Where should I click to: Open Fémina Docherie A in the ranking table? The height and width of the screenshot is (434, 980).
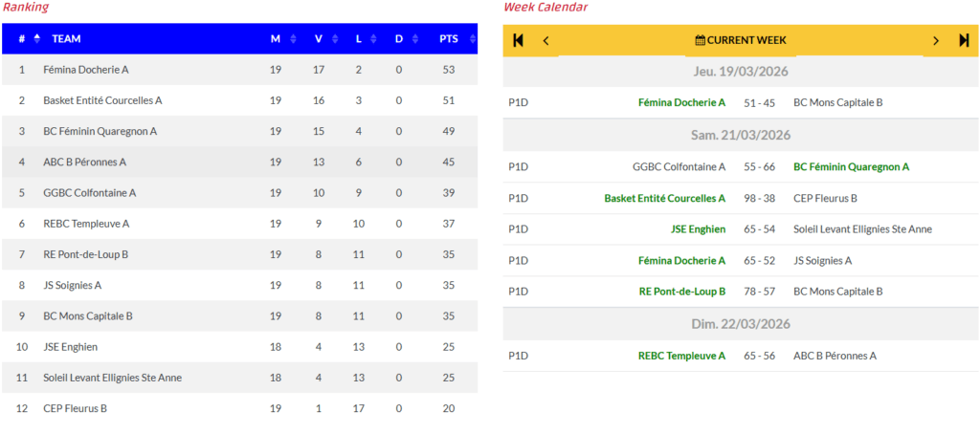(x=86, y=70)
